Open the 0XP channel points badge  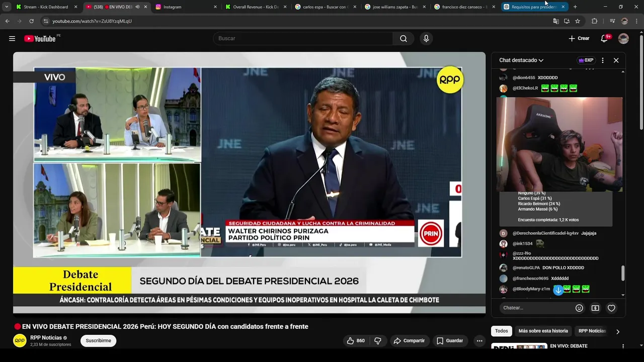pos(586,60)
